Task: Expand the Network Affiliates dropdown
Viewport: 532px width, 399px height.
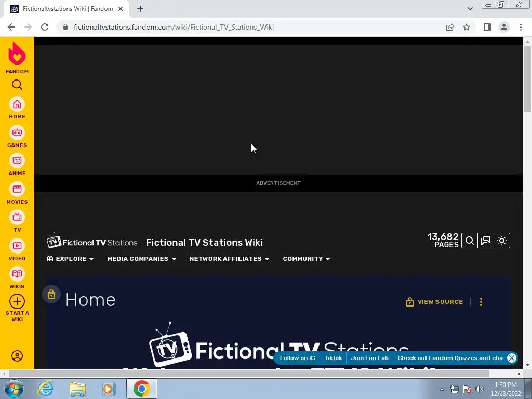Action: (x=229, y=259)
